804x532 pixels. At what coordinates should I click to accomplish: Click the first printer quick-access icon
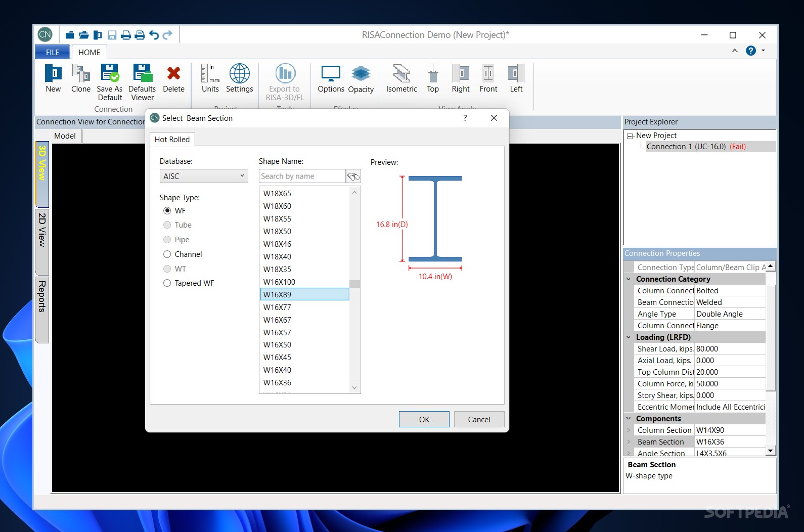point(126,35)
